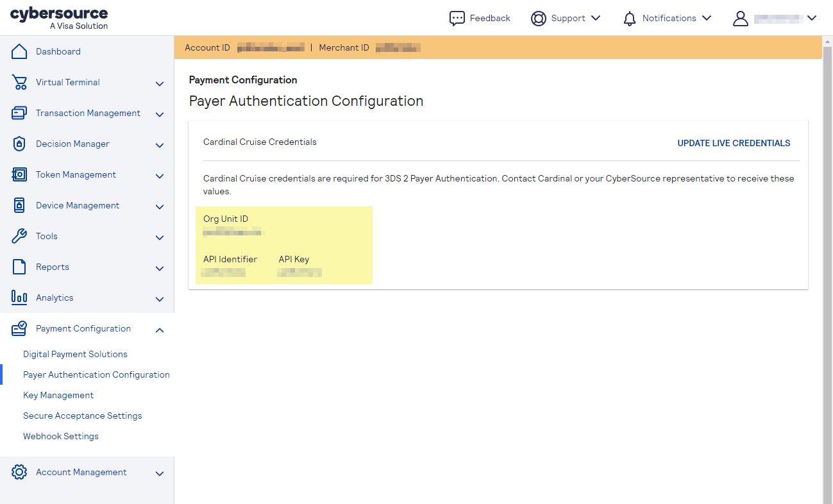Click the Transaction Management cards icon
833x504 pixels.
pos(19,113)
